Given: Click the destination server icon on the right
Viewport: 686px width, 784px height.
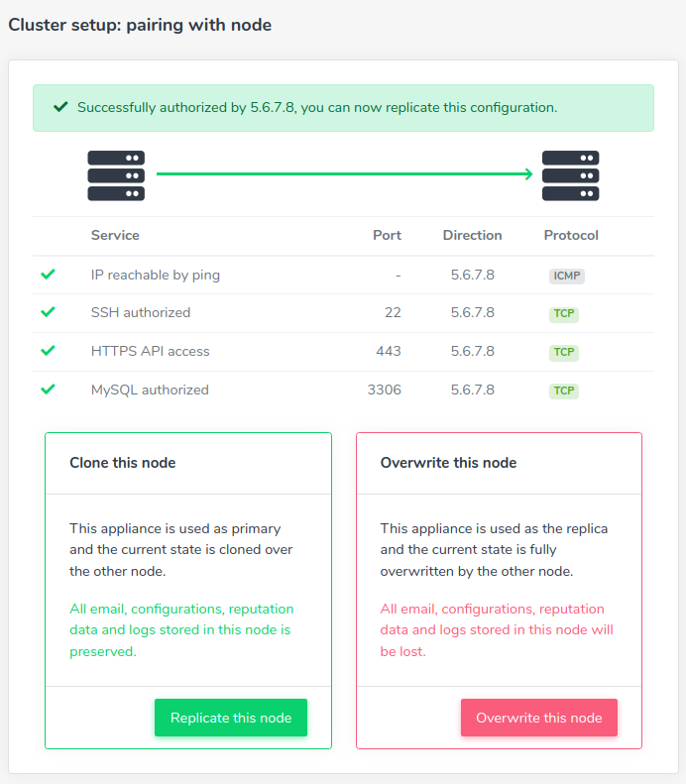Looking at the screenshot, I should coord(570,175).
